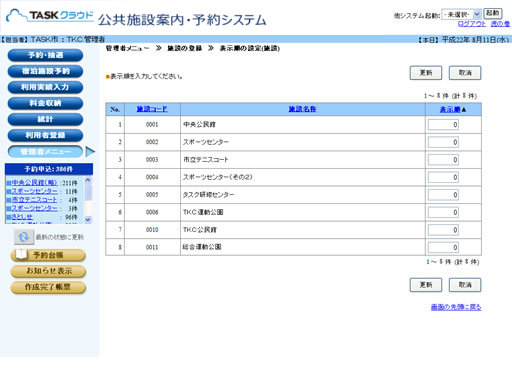Click the reservation list scroll-up arrow
The width and height of the screenshot is (512, 384).
pos(88,180)
